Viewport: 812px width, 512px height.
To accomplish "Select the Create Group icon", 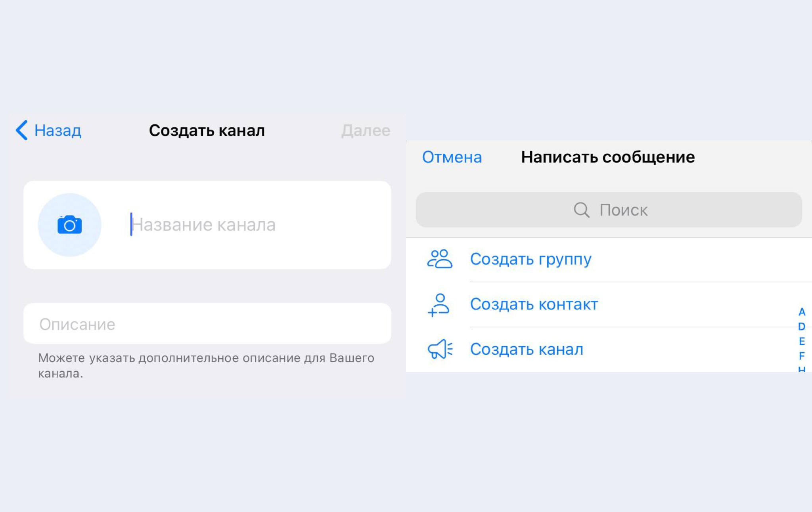I will 440,258.
